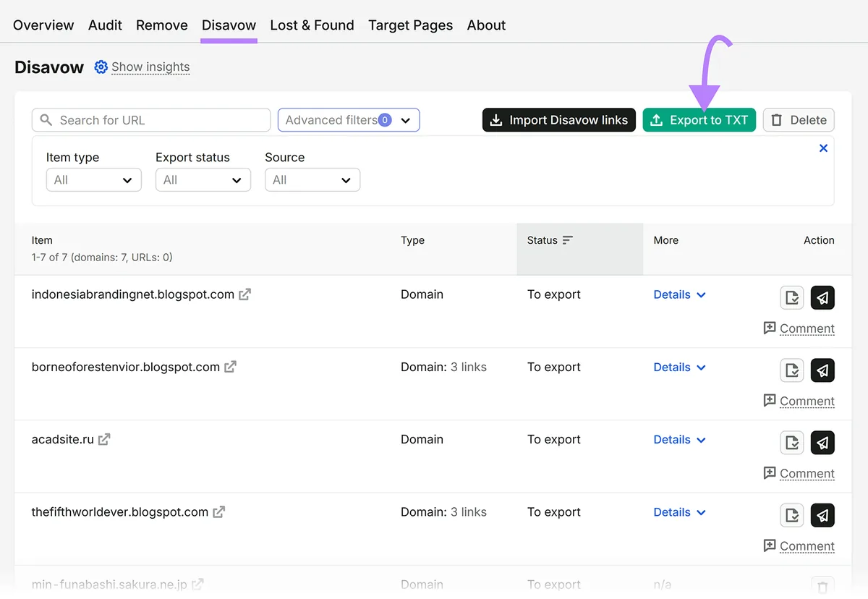Viewport: 868px width, 599px height.
Task: Open the Lost & Found tab
Action: coord(312,25)
